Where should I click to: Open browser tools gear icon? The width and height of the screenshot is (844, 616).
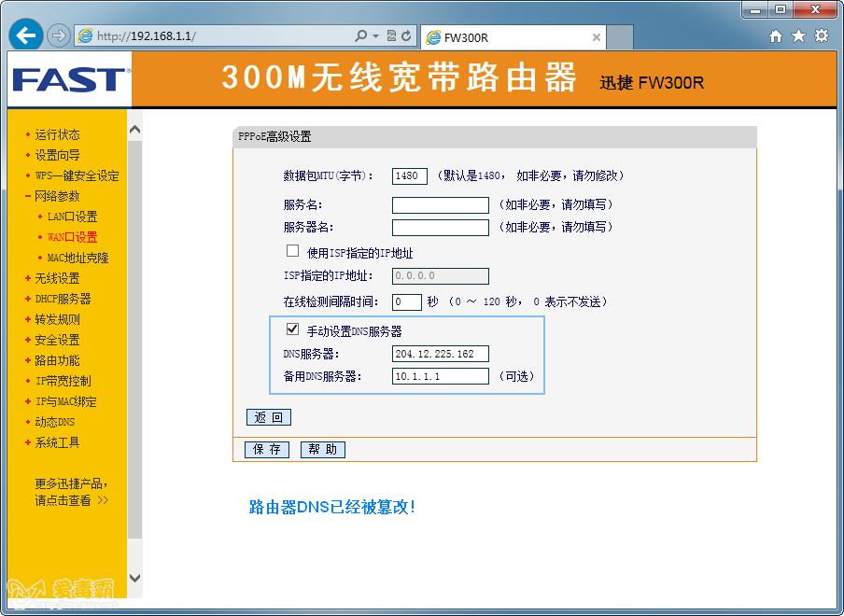(822, 36)
